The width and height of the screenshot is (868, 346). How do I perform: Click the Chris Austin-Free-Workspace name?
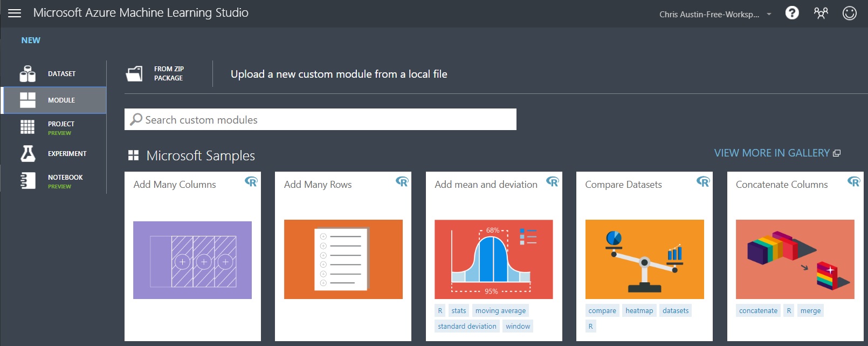(709, 14)
